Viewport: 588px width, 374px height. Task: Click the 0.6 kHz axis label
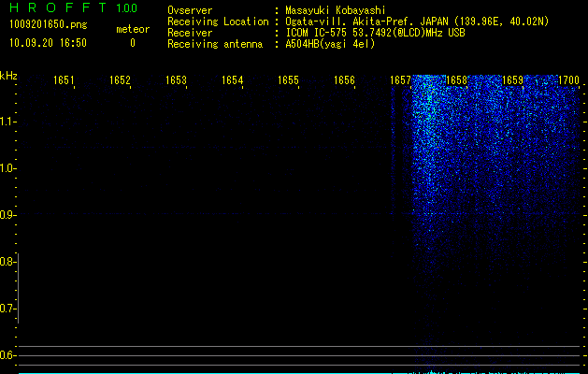pyautogui.click(x=7, y=355)
